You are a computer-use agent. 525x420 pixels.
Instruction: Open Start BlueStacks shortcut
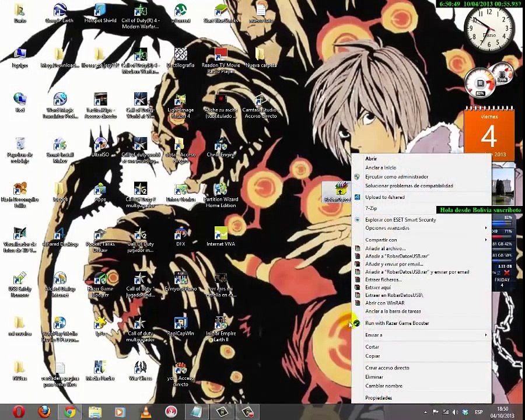[220, 13]
